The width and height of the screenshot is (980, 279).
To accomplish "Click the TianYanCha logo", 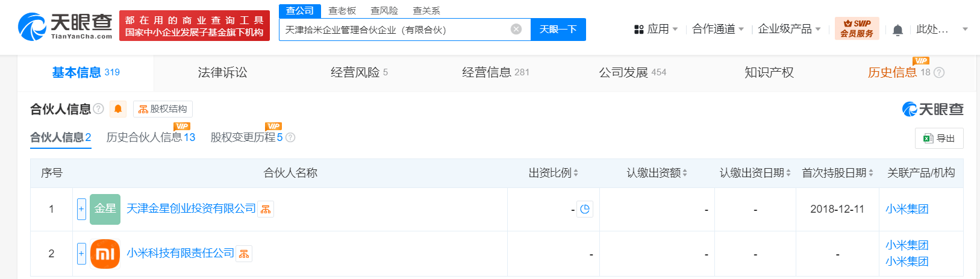I will [x=65, y=27].
